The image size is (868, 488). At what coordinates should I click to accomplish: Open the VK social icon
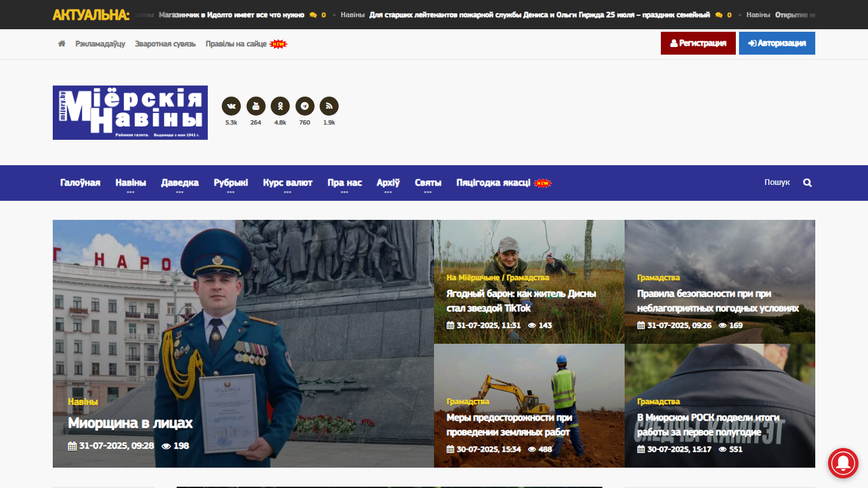pyautogui.click(x=231, y=106)
